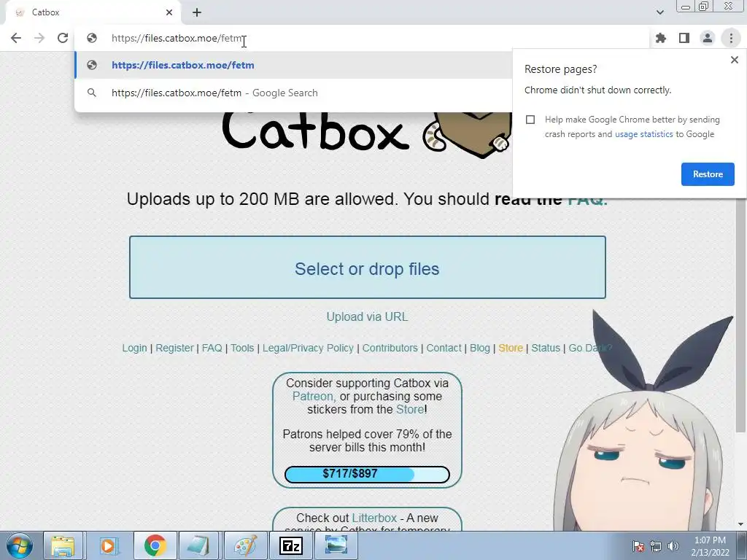Screen dimensions: 747x560
Task: Open the notepad taskbar icon
Action: (x=198, y=545)
